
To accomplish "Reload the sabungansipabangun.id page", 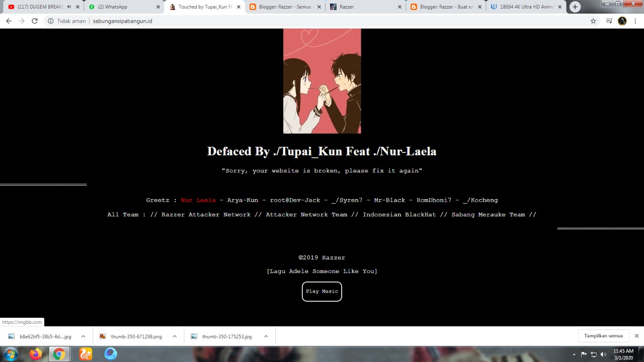I will (34, 21).
